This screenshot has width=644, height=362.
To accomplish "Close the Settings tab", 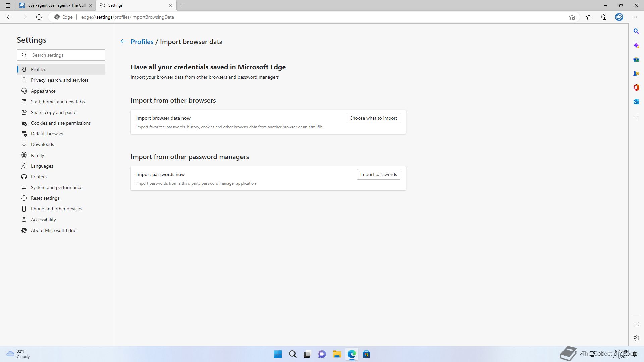I will (171, 5).
